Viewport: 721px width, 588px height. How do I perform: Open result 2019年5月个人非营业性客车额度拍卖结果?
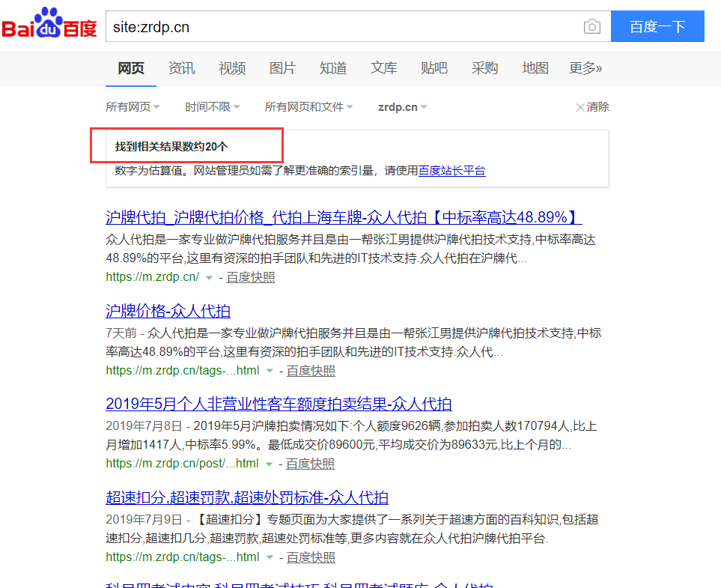(x=279, y=404)
